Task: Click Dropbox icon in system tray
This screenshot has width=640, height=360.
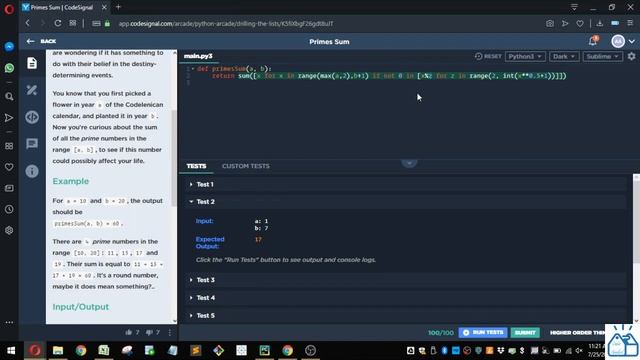Action: point(500,351)
